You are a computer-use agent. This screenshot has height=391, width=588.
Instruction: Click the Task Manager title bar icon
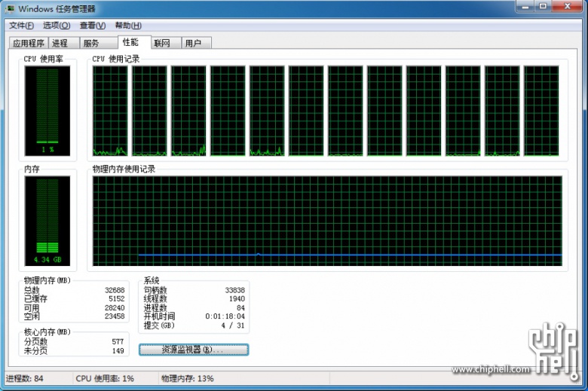(10, 8)
